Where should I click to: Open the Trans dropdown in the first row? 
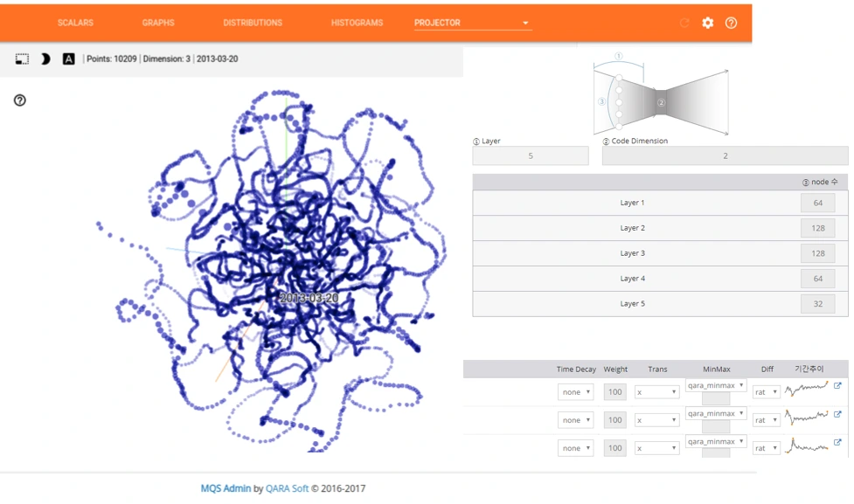coord(656,392)
